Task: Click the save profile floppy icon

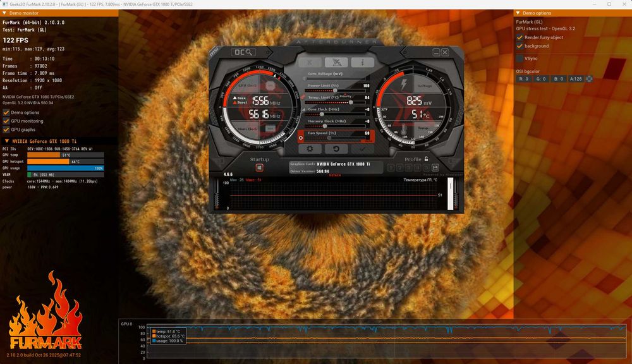Action: point(435,167)
